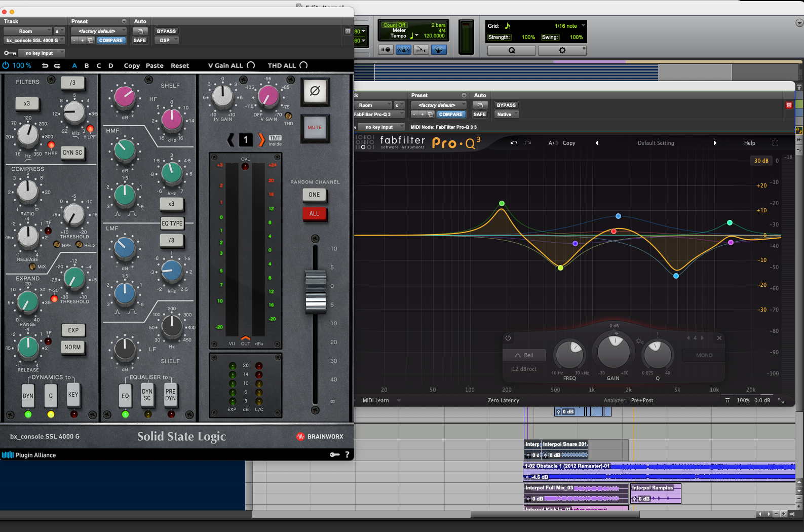Click the Pro-Q 3 redo arrow
Image resolution: width=804 pixels, height=532 pixels.
click(x=528, y=143)
